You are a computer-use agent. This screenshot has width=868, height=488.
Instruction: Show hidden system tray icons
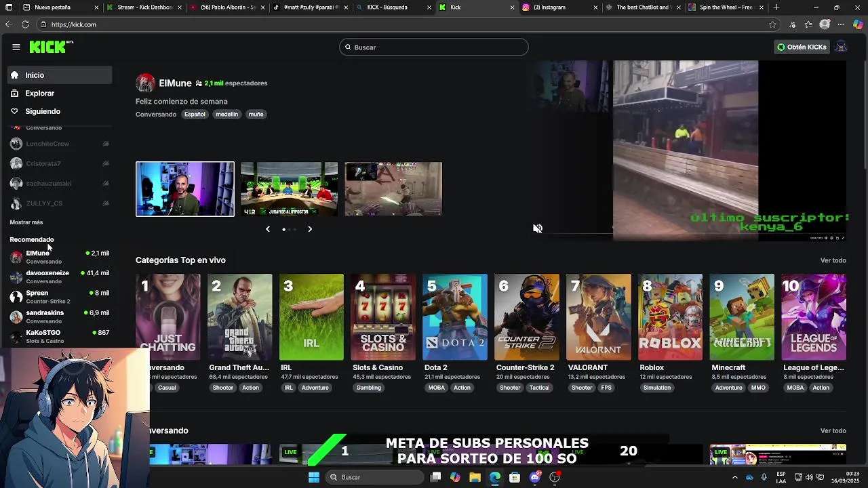[734, 477]
